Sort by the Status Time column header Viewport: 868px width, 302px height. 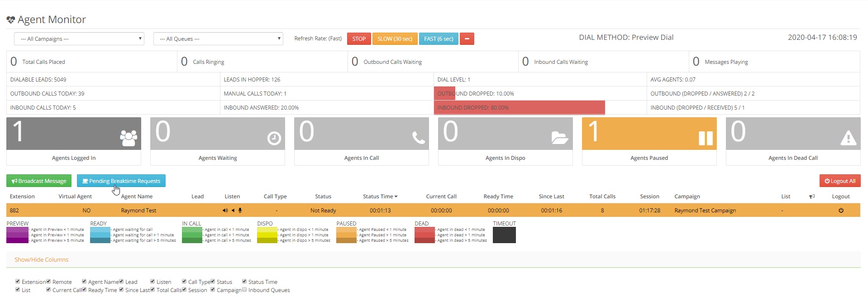(x=380, y=197)
